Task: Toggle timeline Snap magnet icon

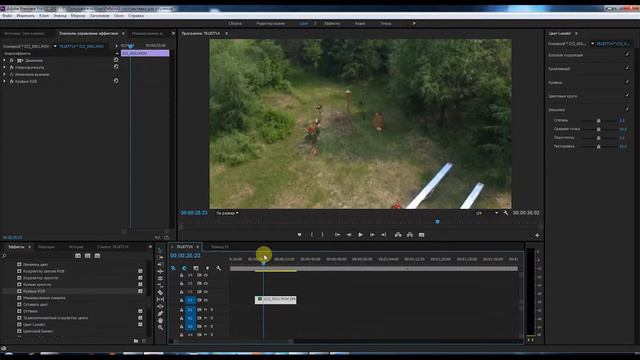Action: pyautogui.click(x=184, y=268)
